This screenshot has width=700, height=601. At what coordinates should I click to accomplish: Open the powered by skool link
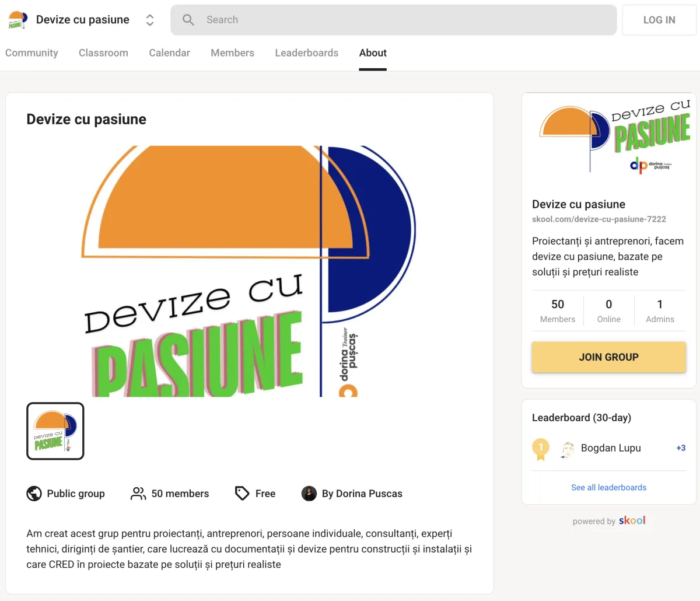(x=609, y=520)
